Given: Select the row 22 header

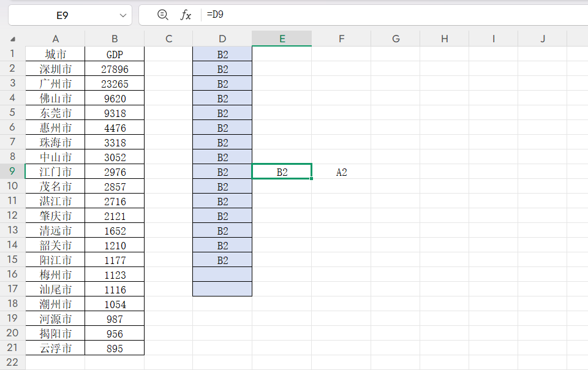Looking at the screenshot, I should (x=12, y=363).
